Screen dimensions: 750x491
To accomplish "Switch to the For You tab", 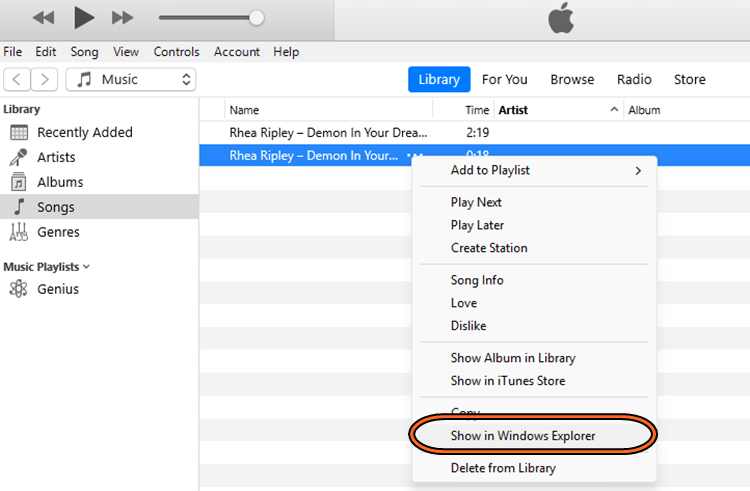I will click(x=505, y=79).
